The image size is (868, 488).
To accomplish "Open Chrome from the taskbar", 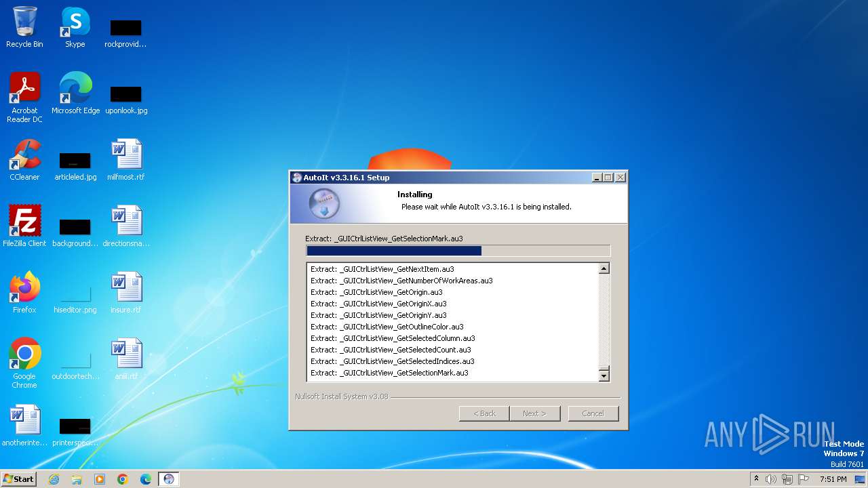I will [123, 479].
